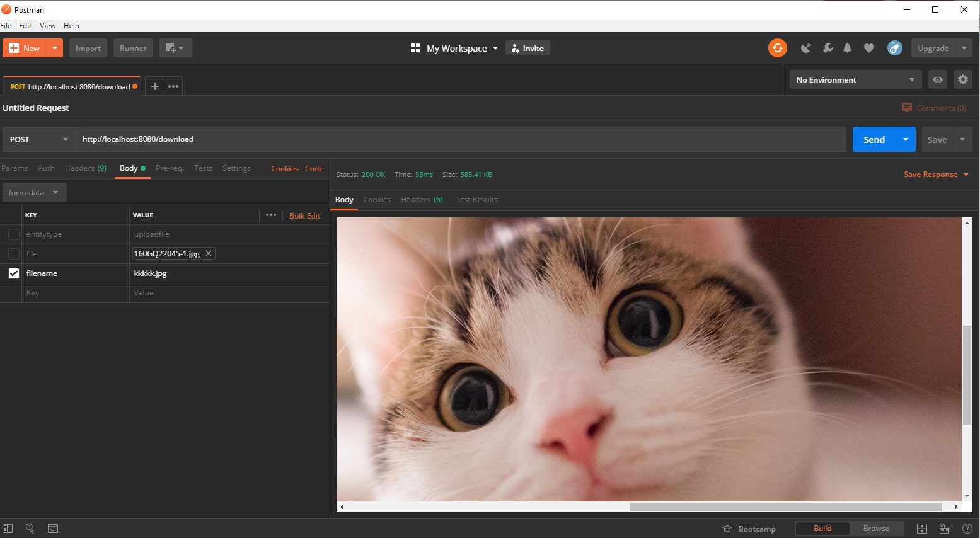Toggle two-pane layout icon in status bar
The width and height of the screenshot is (980, 538).
(922, 529)
